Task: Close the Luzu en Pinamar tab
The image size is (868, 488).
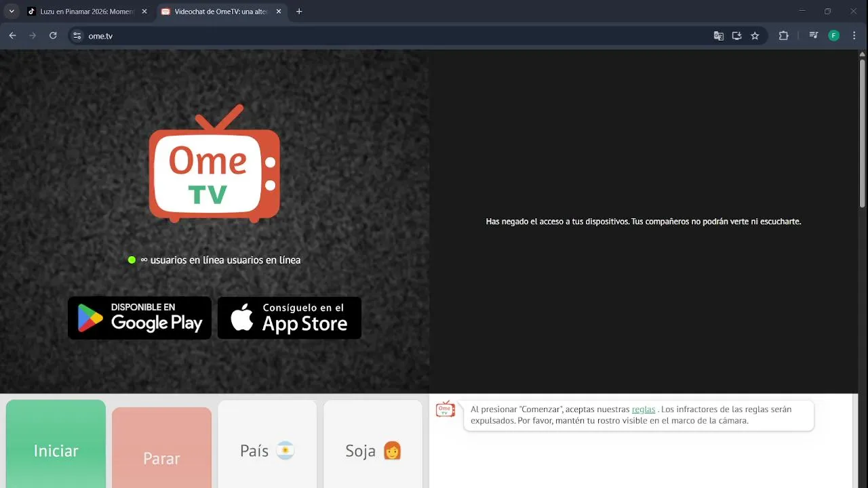Action: point(144,12)
